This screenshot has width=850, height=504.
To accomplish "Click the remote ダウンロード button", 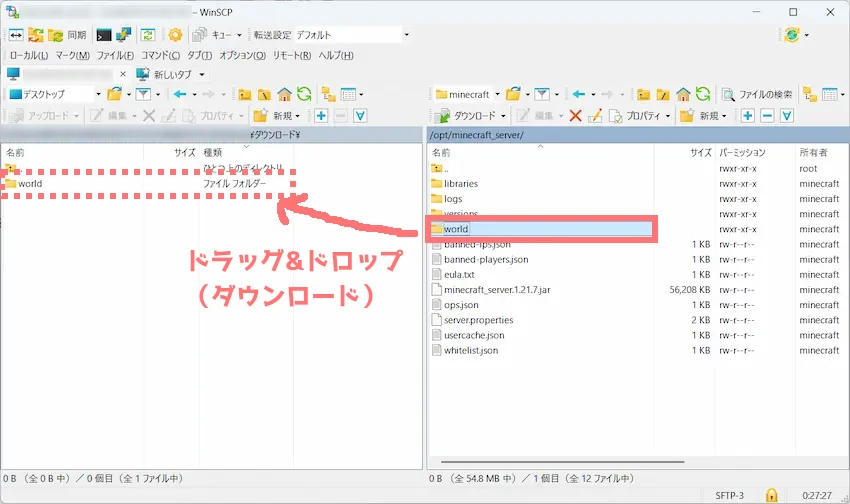I will (466, 115).
